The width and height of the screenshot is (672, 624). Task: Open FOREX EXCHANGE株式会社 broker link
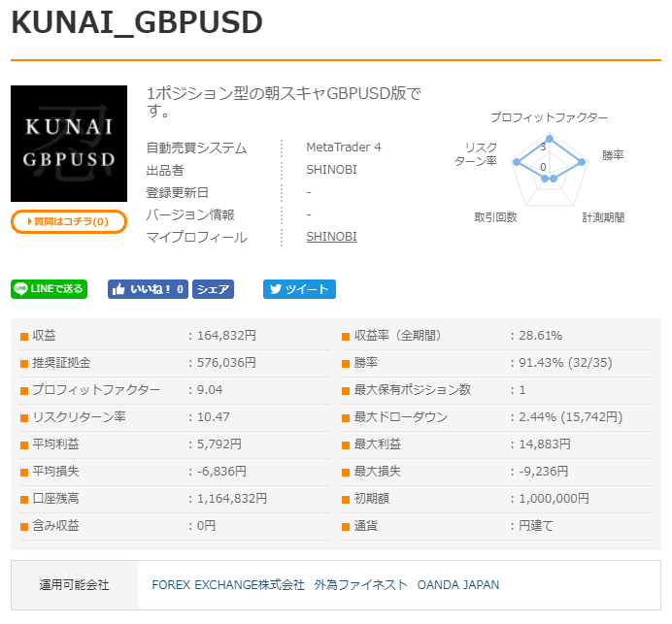tap(228, 584)
